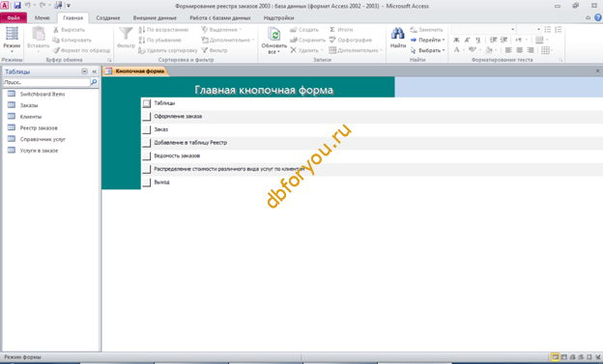Click the Выход switchboard square

pos(147,182)
